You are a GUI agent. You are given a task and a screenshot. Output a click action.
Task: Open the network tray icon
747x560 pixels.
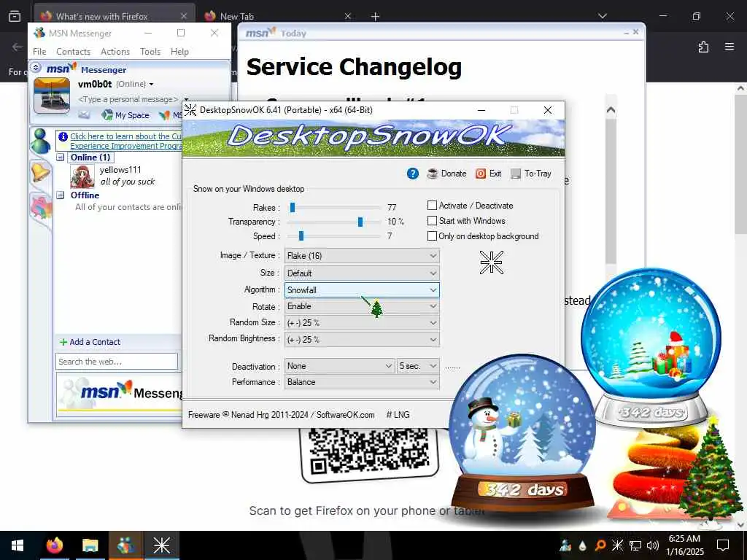[x=635, y=545]
